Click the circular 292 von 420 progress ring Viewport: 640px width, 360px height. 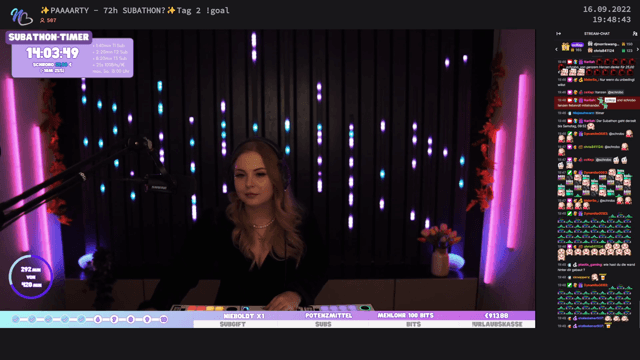(x=31, y=276)
